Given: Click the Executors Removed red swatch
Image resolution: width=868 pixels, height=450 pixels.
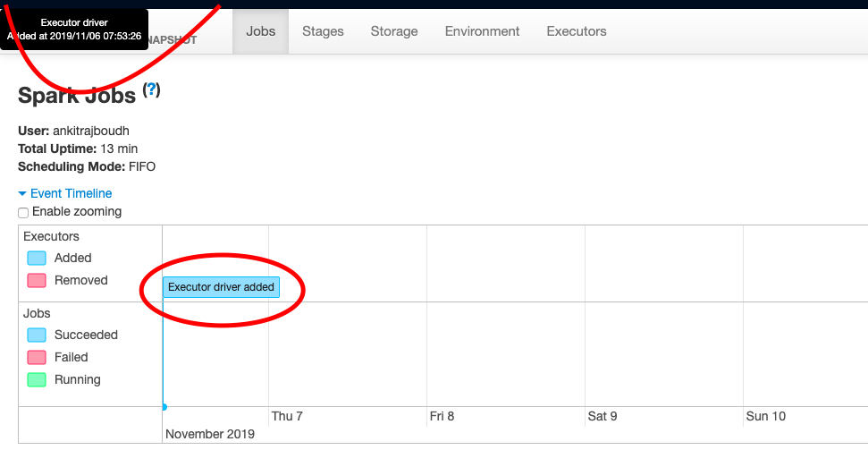Looking at the screenshot, I should click(37, 280).
